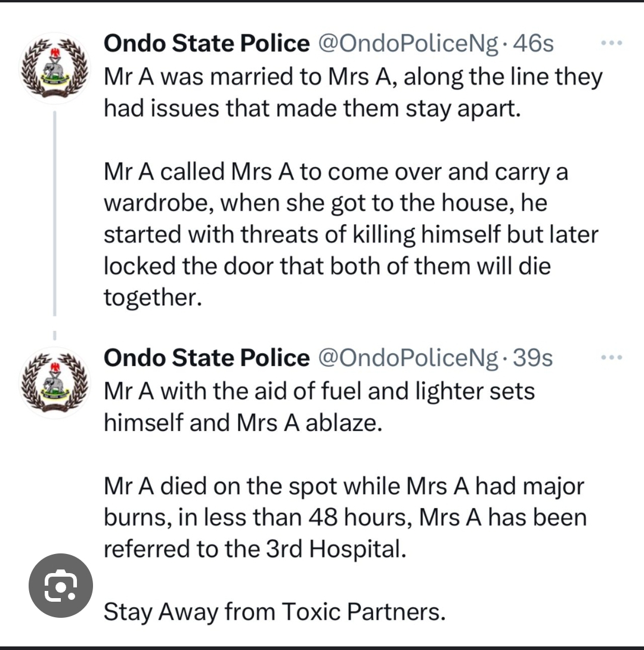Open @OndoPoliceNg handle in the first tweet
The width and height of the screenshot is (644, 650).
tap(409, 44)
